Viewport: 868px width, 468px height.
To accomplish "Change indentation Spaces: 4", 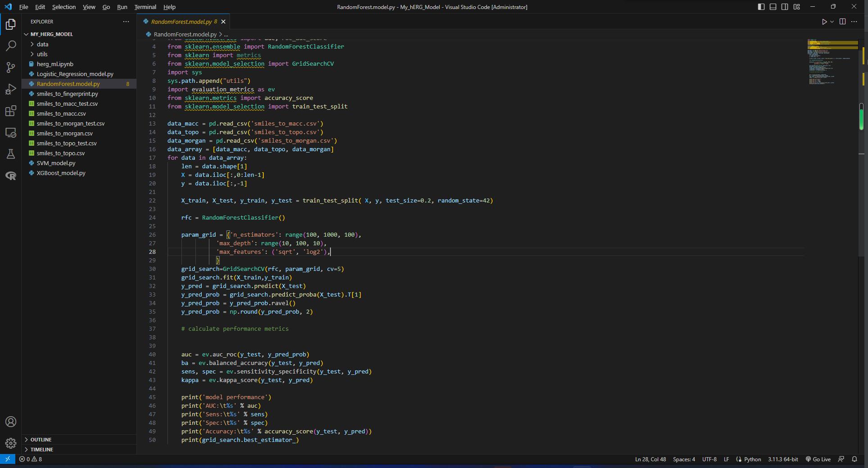I will click(x=684, y=459).
